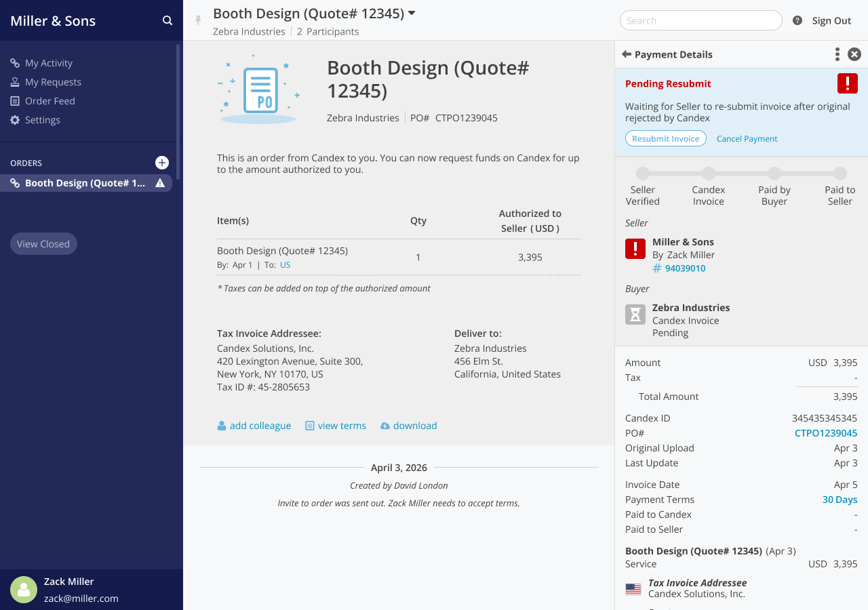This screenshot has width=868, height=610.
Task: Open Settings from sidebar
Action: click(43, 120)
